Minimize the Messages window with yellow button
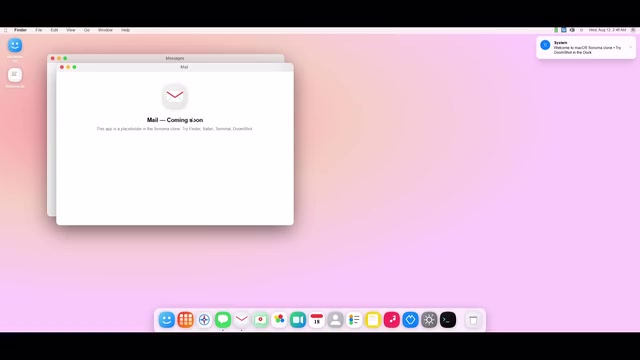The height and width of the screenshot is (360, 640). (x=59, y=58)
